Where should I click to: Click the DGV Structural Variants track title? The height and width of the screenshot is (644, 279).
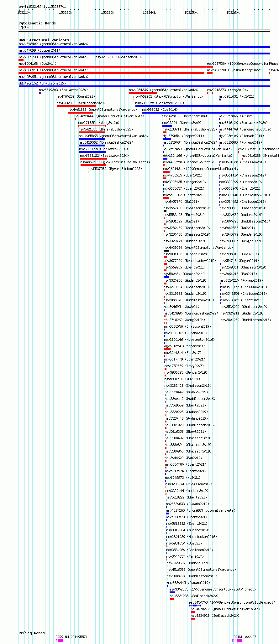44,40
